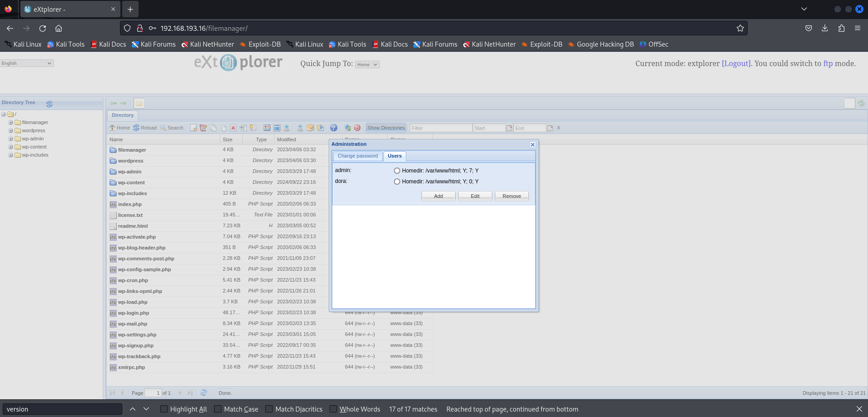Screen dimensions: 868x417
Task: Click the red power Logout toolbar icon
Action: [357, 128]
